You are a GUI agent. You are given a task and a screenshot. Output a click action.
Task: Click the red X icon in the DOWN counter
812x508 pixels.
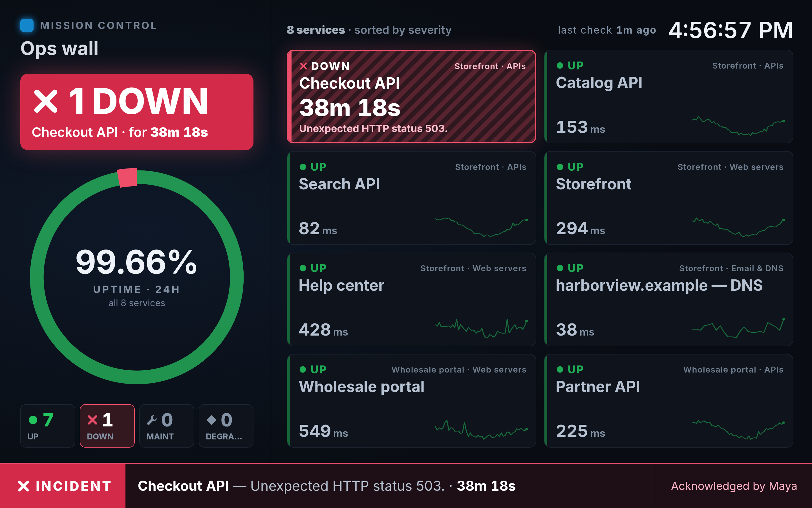coord(92,420)
